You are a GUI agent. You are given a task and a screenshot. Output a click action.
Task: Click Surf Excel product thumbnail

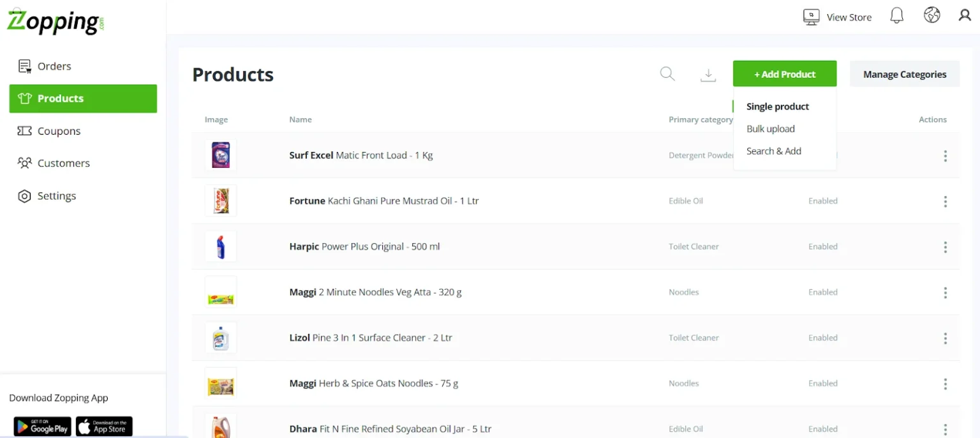tap(221, 155)
